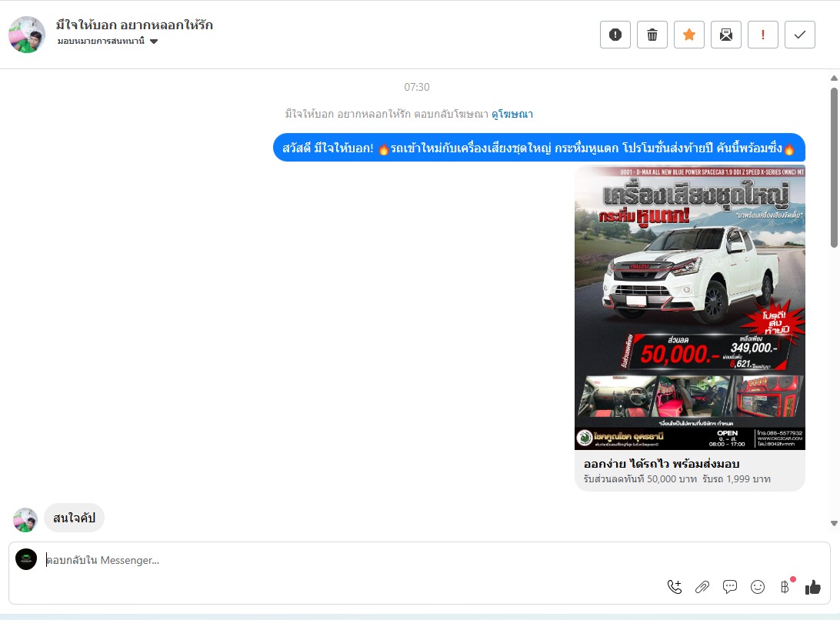Click the scrollbar down arrow
840x620 pixels.
(834, 524)
